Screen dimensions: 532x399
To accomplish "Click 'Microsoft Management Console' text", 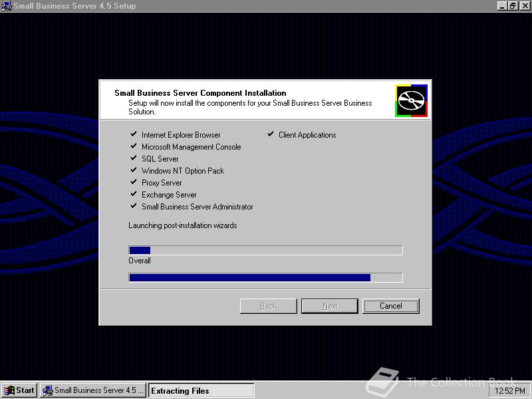I will point(192,147).
